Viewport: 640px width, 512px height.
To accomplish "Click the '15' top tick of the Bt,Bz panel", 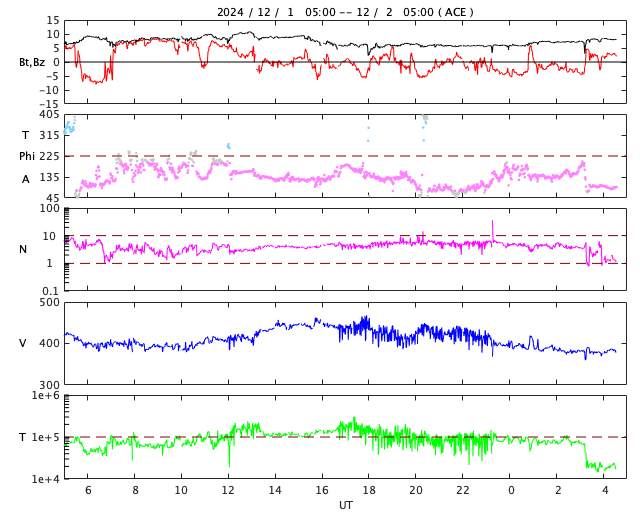I will click(53, 20).
